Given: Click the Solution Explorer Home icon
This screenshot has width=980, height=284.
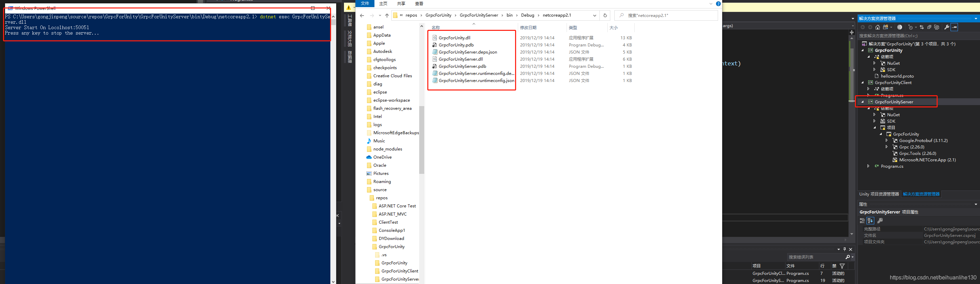Looking at the screenshot, I should 878,27.
